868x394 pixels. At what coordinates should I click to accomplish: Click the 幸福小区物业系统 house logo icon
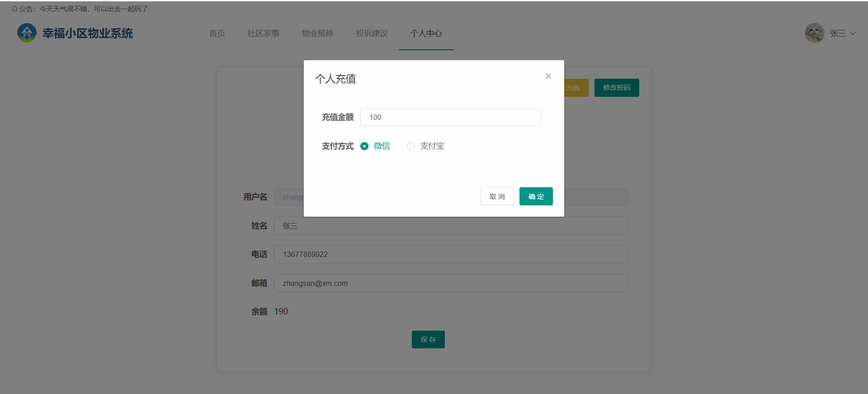tap(27, 33)
